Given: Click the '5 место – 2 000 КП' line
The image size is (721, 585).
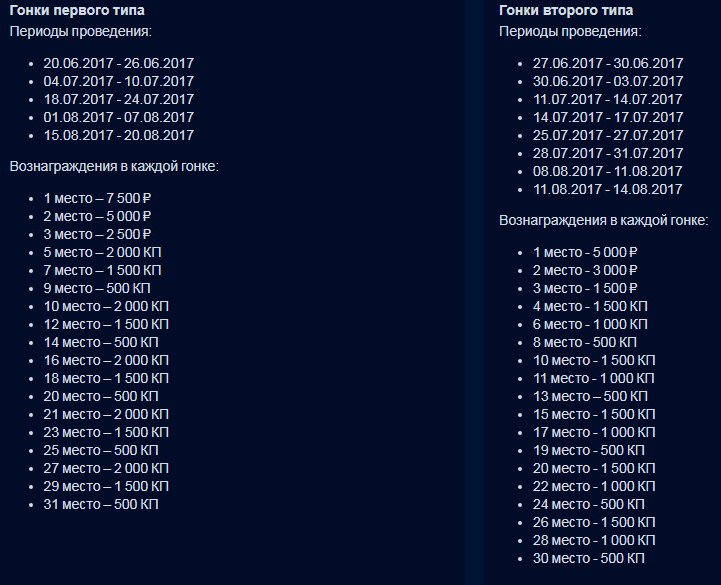Looking at the screenshot, I should tap(103, 252).
